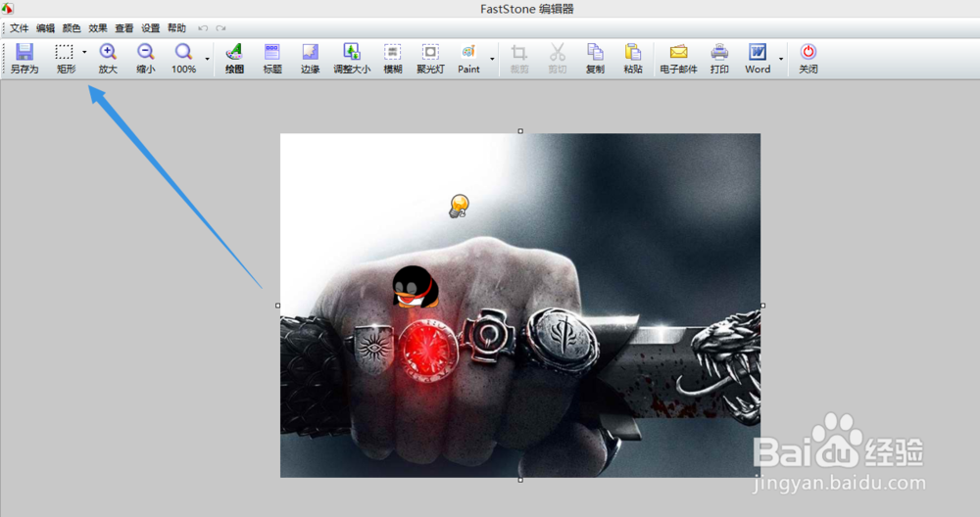Click the top-center image resize handle

pos(520,131)
